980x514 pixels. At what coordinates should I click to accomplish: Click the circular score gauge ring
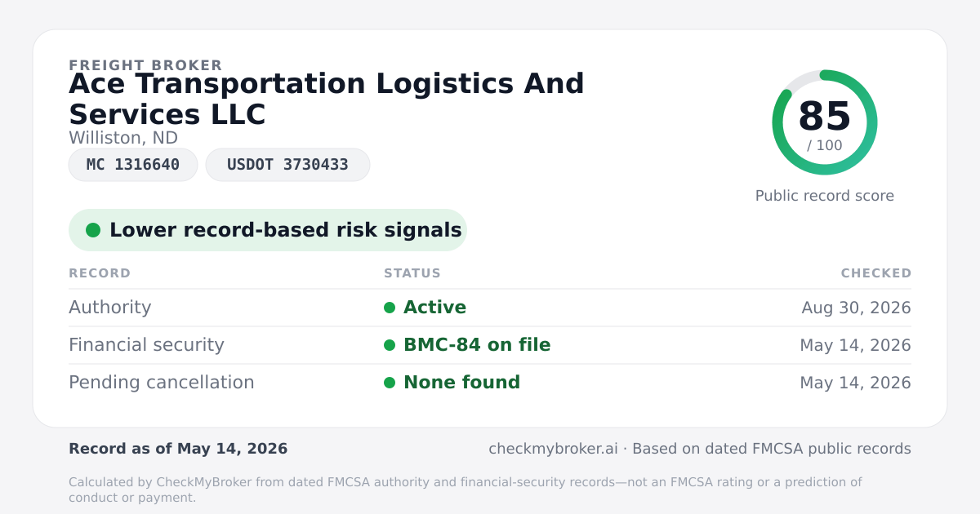click(x=825, y=122)
